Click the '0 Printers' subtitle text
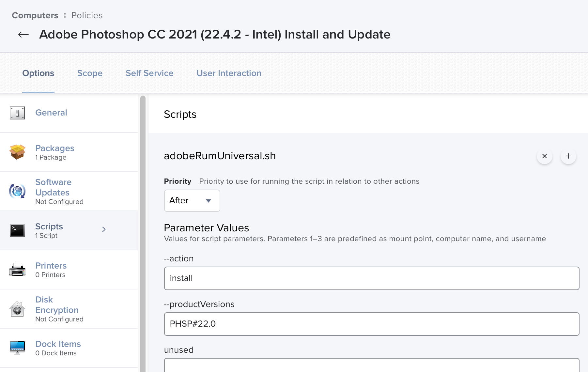 [50, 275]
